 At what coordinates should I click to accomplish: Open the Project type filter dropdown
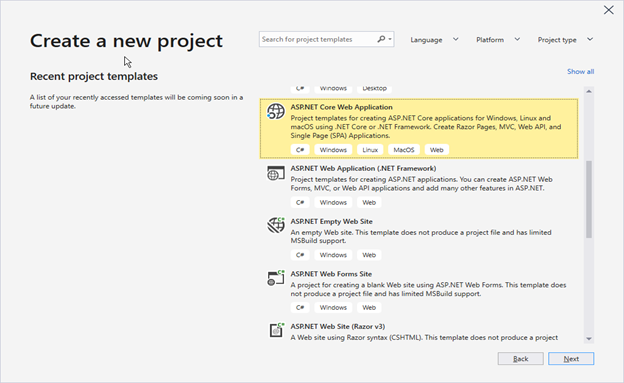[x=565, y=40]
